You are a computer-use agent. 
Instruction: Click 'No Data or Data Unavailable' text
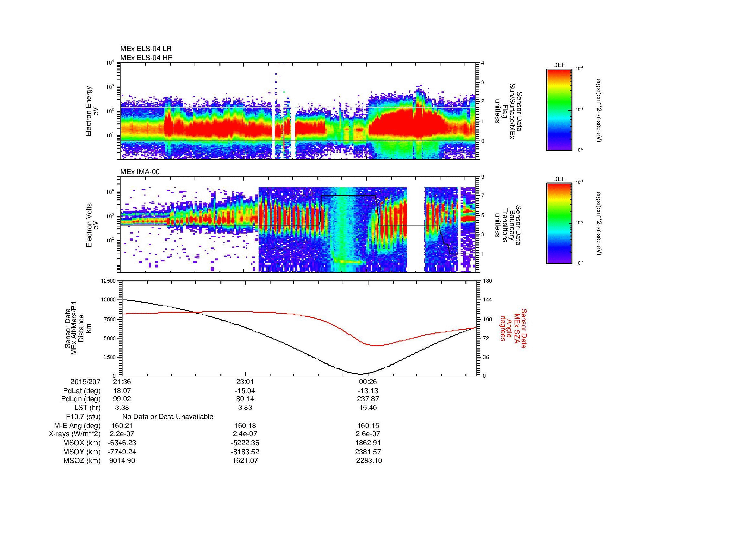[168, 417]
